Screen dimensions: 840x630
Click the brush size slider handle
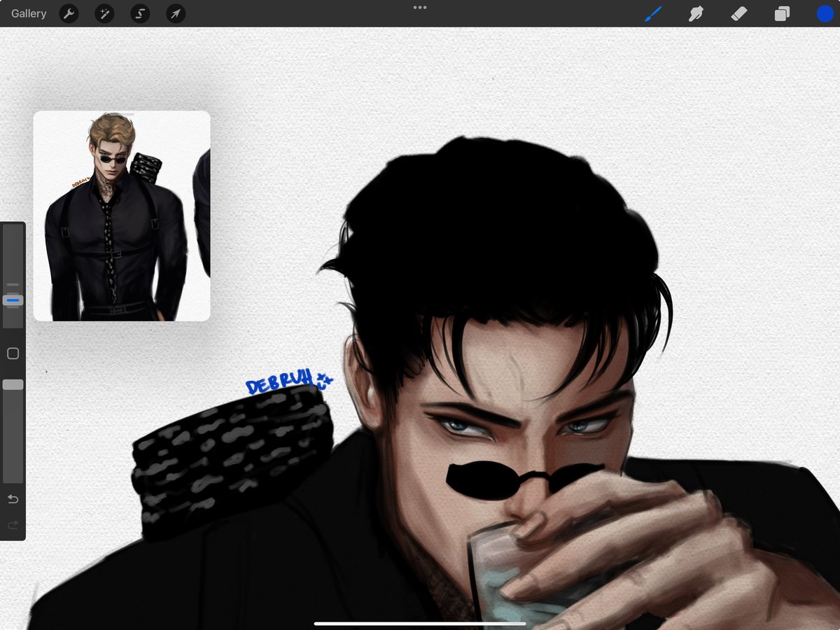(x=13, y=300)
